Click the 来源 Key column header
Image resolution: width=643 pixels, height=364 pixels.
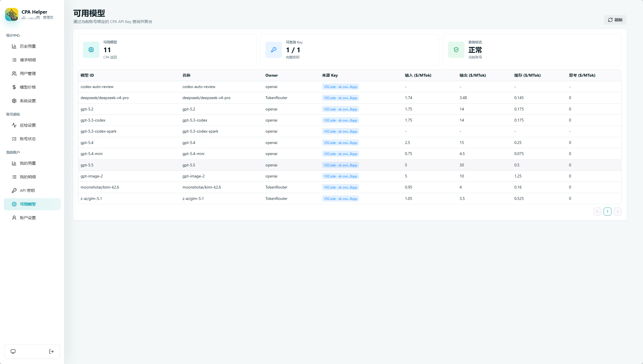click(x=330, y=75)
